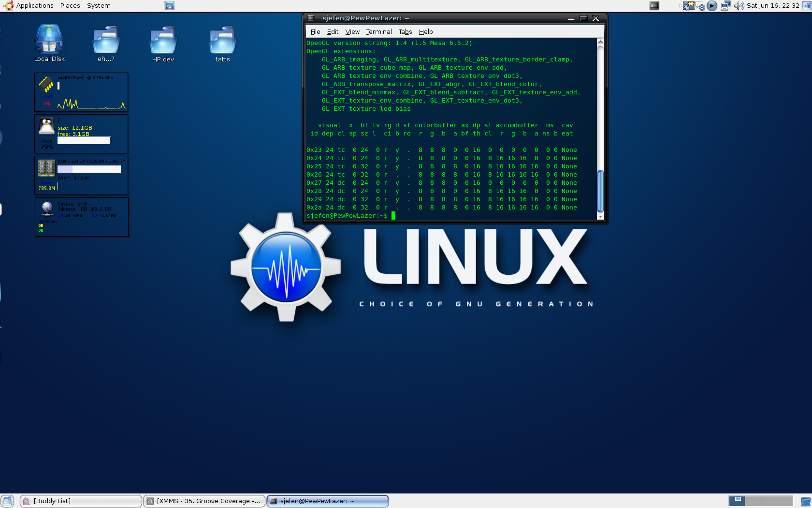Viewport: 812px width, 508px height.
Task: Open the System menu
Action: click(x=99, y=6)
